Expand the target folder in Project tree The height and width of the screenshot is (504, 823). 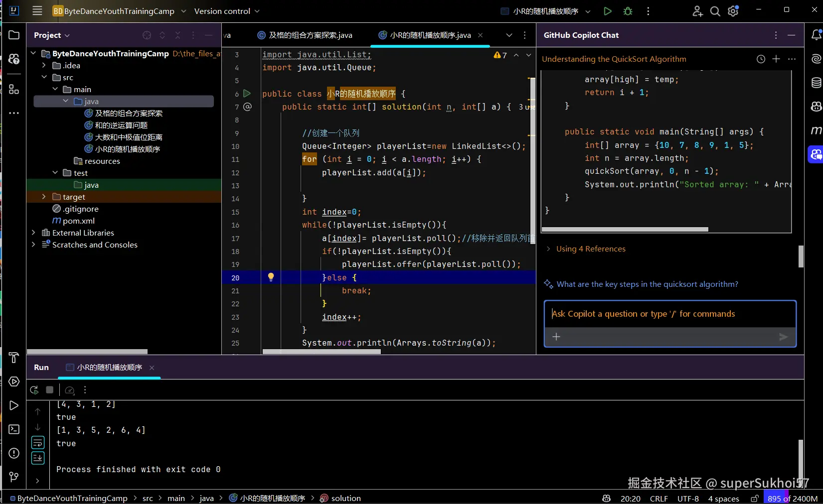(x=44, y=197)
